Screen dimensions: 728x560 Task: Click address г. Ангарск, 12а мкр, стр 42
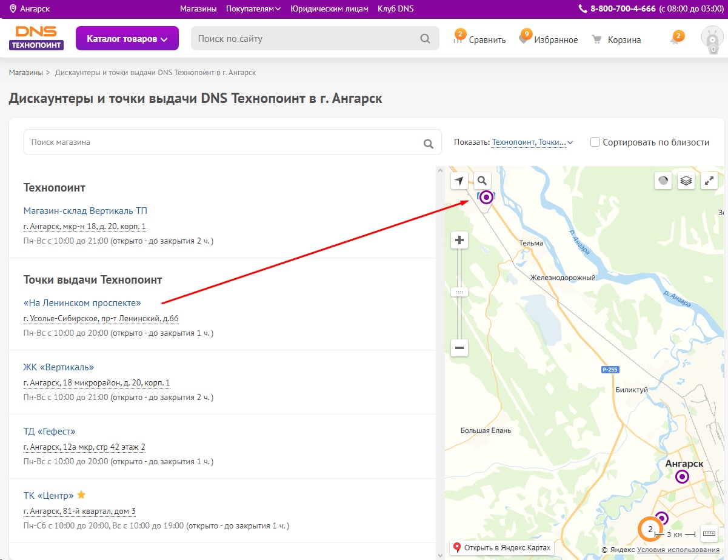tap(84, 447)
